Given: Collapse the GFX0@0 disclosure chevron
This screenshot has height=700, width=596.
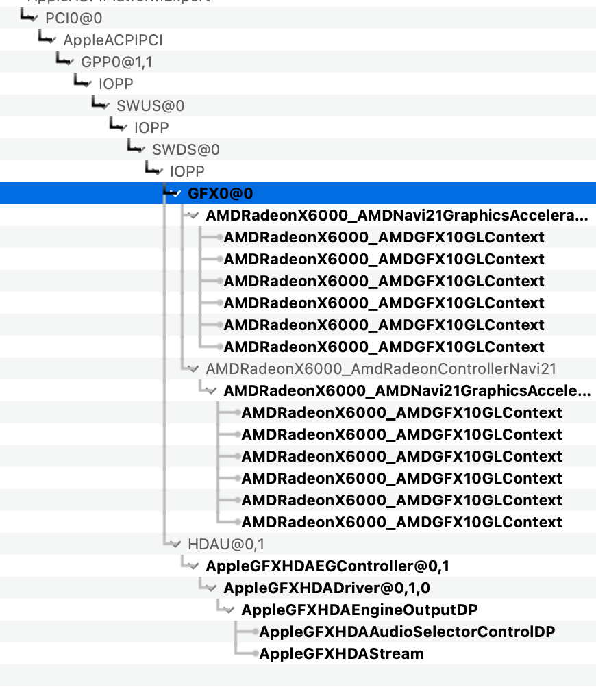Looking at the screenshot, I should (x=176, y=194).
